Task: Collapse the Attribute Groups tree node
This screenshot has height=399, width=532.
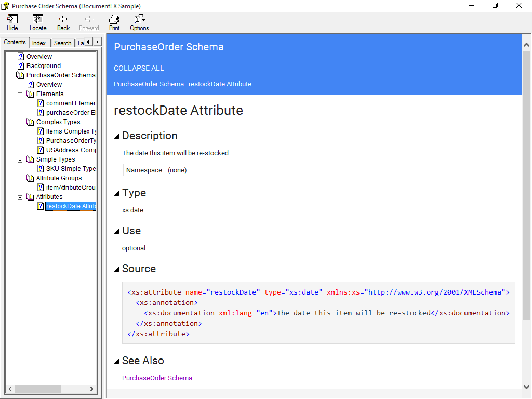Action: coord(20,179)
